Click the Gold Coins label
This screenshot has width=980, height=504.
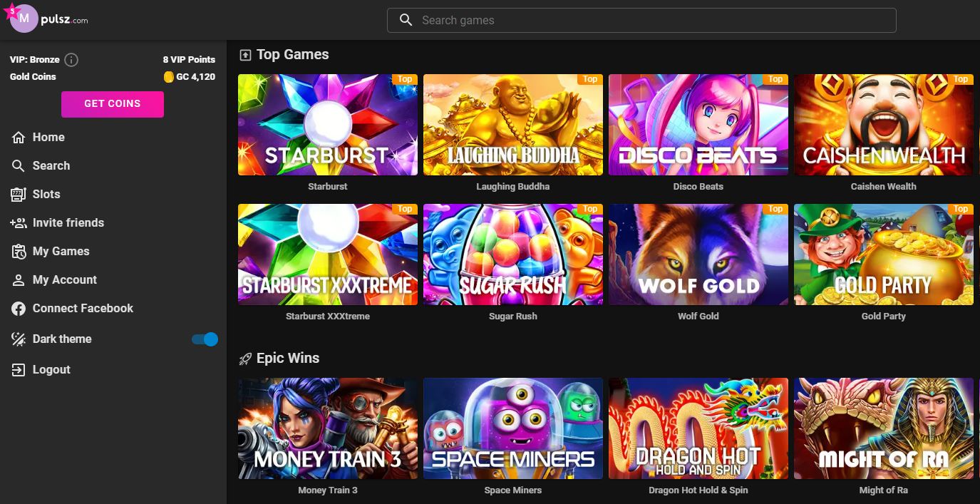pyautogui.click(x=33, y=76)
